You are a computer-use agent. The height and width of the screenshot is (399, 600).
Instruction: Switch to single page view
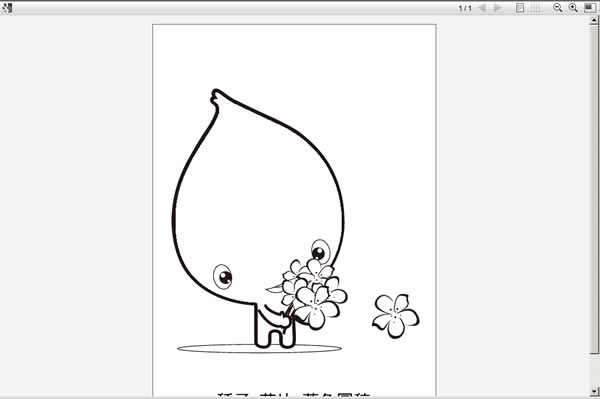pyautogui.click(x=520, y=8)
